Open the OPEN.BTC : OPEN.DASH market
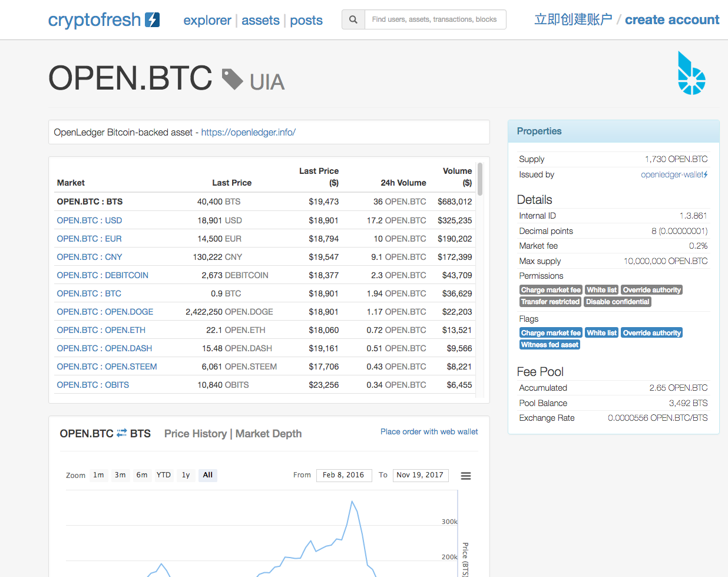 tap(104, 348)
